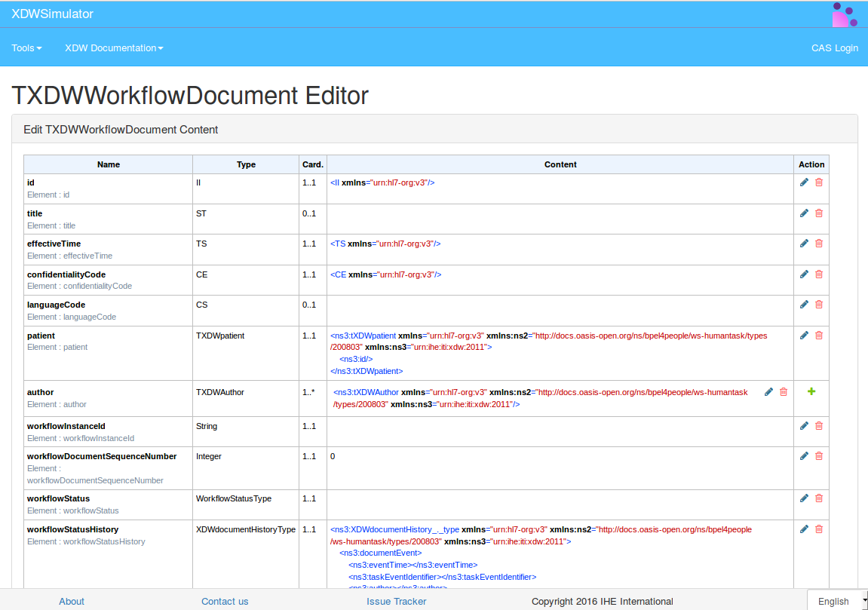Open the Tools dropdown menu
The image size is (868, 610).
(x=26, y=48)
